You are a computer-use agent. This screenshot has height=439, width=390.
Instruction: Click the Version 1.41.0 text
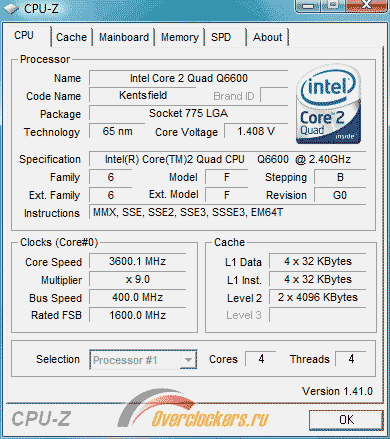(x=337, y=391)
